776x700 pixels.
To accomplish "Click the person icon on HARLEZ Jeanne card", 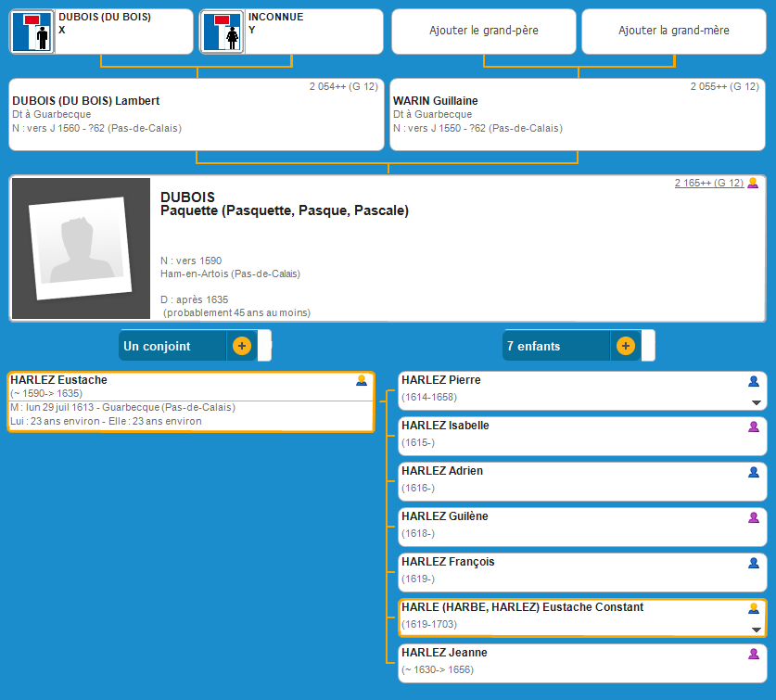I will (754, 654).
